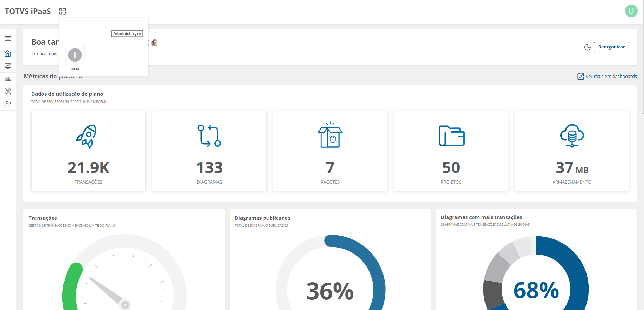
Task: Click the Transações chart panel title
Action: (43, 218)
